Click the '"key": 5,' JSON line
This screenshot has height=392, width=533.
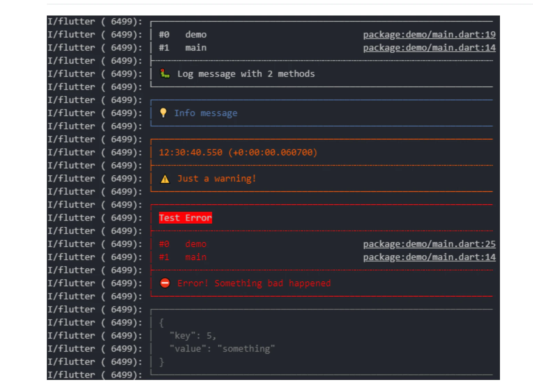point(193,336)
